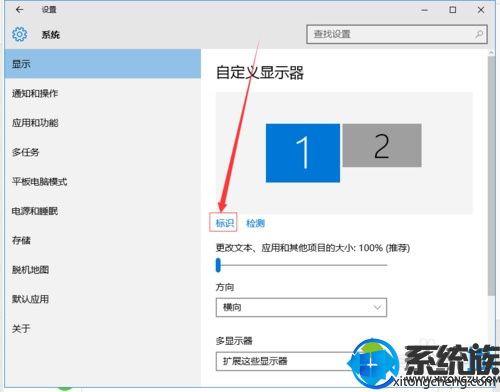Focus the 查找设置 search field
This screenshot has height=392, width=500.
point(397,34)
